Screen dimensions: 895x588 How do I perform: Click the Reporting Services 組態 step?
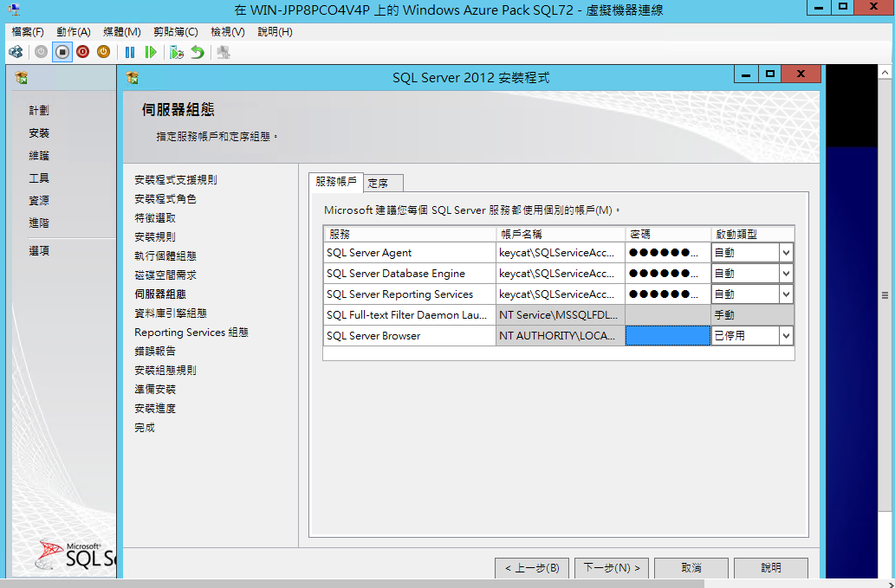pyautogui.click(x=191, y=333)
